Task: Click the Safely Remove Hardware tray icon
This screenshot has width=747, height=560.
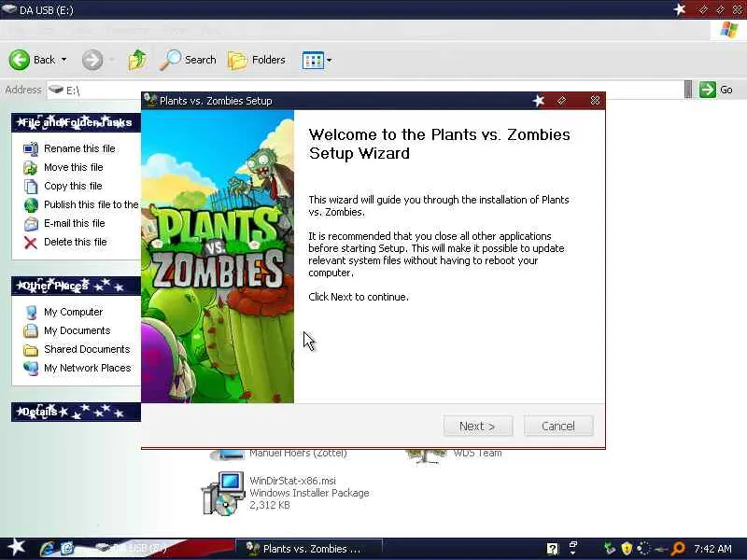Action: [610, 549]
